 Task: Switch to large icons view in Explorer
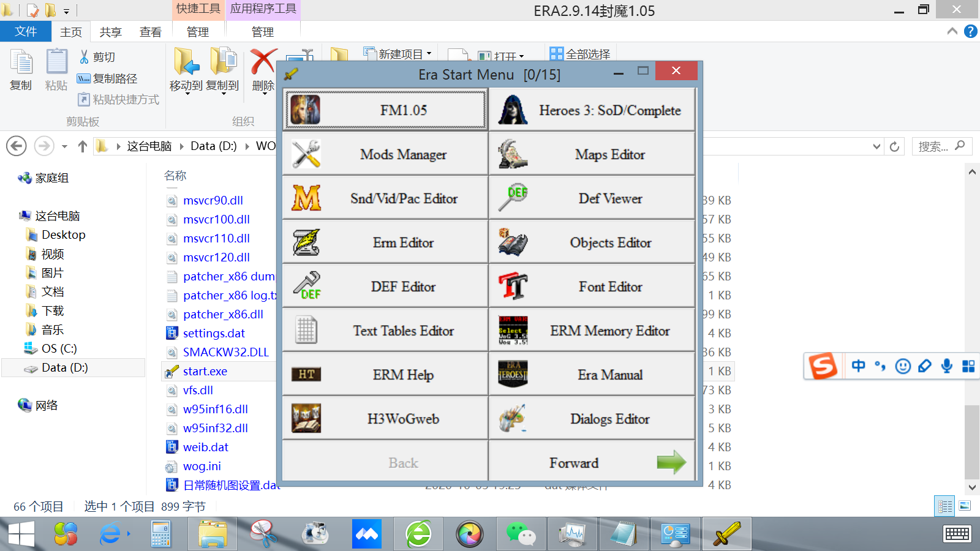[x=965, y=506]
